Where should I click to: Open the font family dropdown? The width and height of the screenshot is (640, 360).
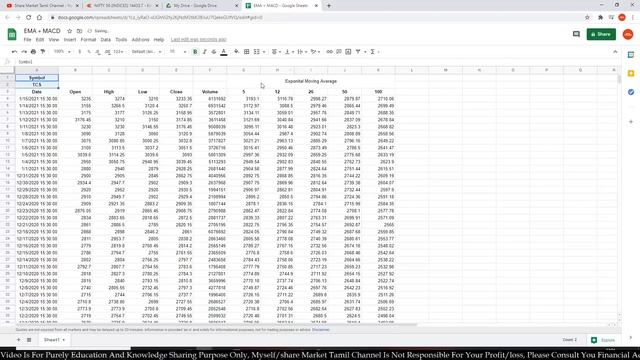point(147,52)
